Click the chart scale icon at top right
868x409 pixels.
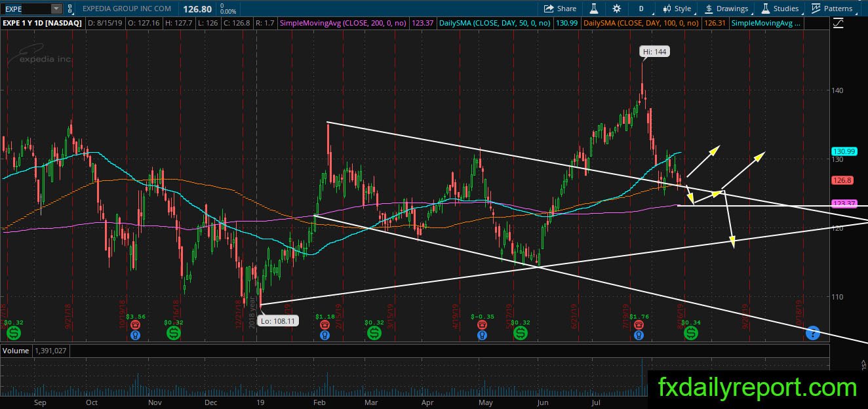point(838,23)
